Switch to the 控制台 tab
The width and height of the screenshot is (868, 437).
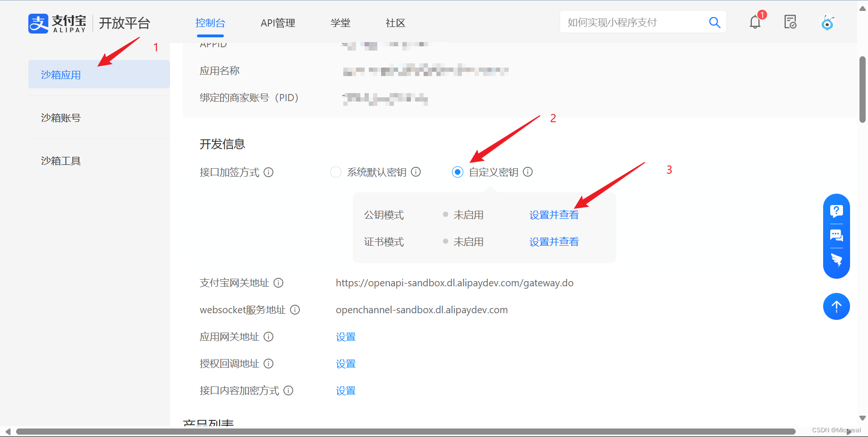click(210, 23)
